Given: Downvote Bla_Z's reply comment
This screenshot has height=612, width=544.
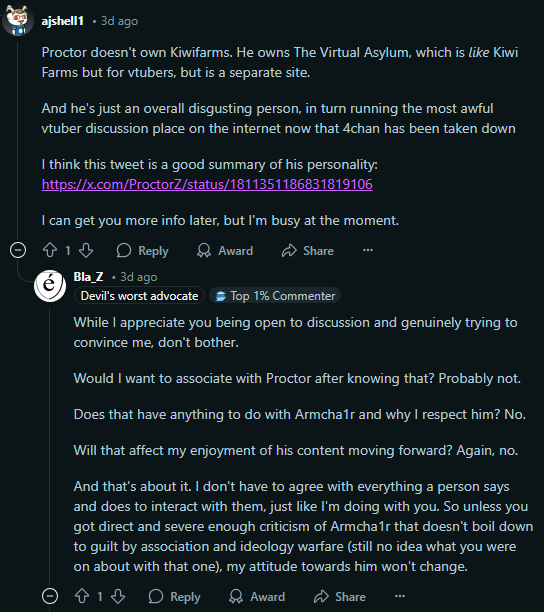Looking at the screenshot, I should pos(118,596).
